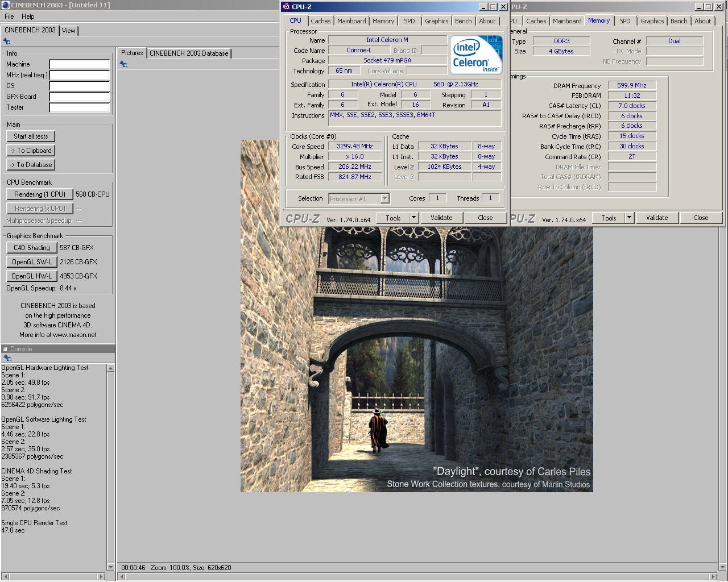Click Tools button in the front CPU-Z window

[x=393, y=218]
